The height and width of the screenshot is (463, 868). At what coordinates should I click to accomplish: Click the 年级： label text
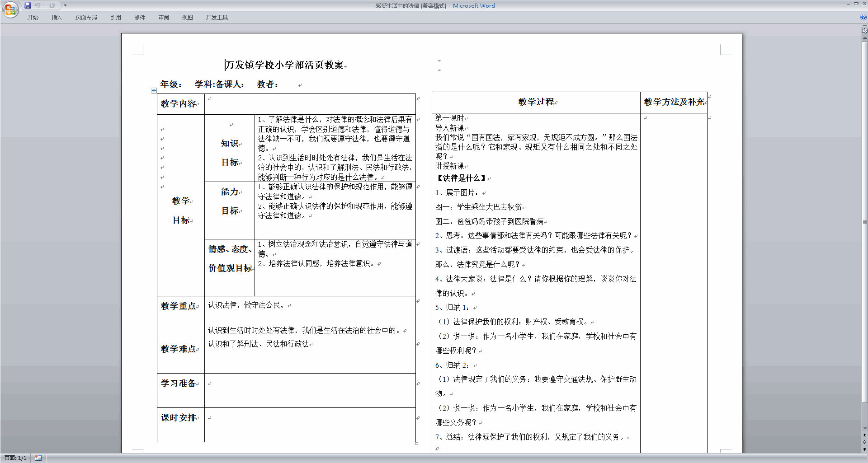click(x=171, y=84)
